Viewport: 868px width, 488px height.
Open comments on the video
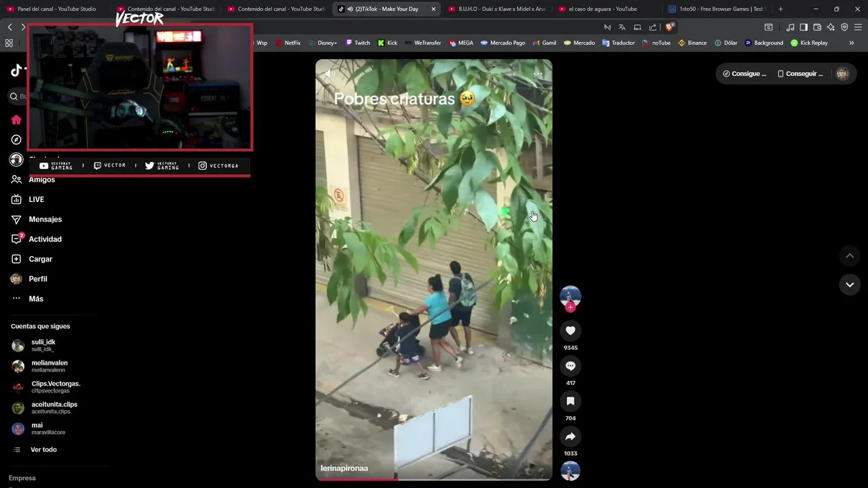570,366
